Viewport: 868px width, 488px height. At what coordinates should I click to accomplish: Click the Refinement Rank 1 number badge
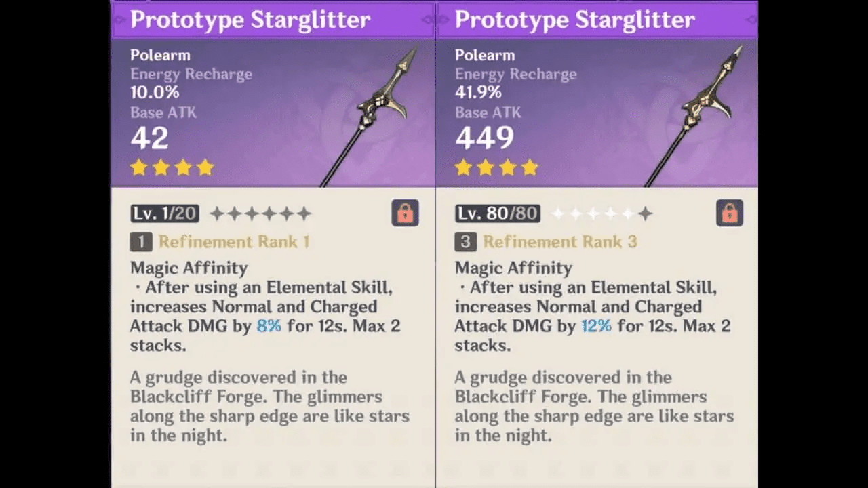point(141,242)
